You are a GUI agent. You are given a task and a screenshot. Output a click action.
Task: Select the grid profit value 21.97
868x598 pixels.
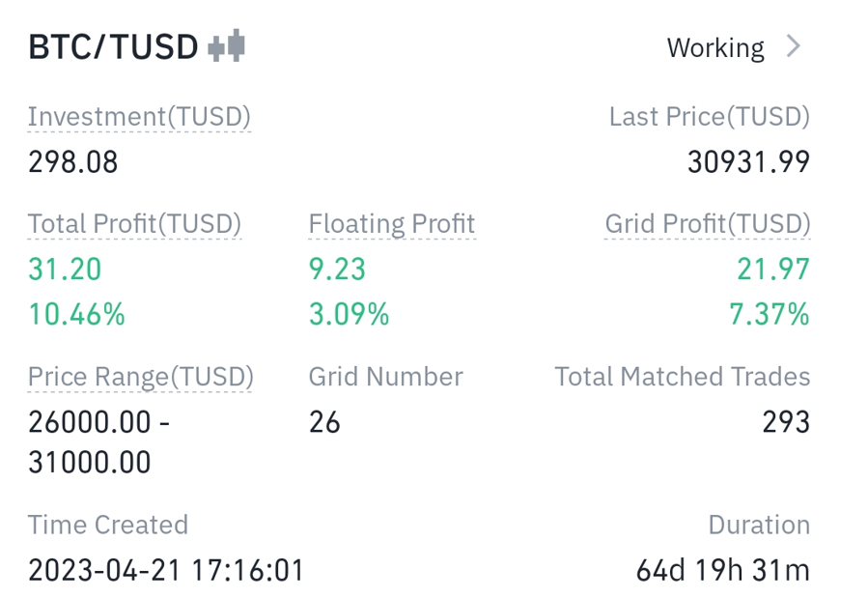pyautogui.click(x=773, y=270)
